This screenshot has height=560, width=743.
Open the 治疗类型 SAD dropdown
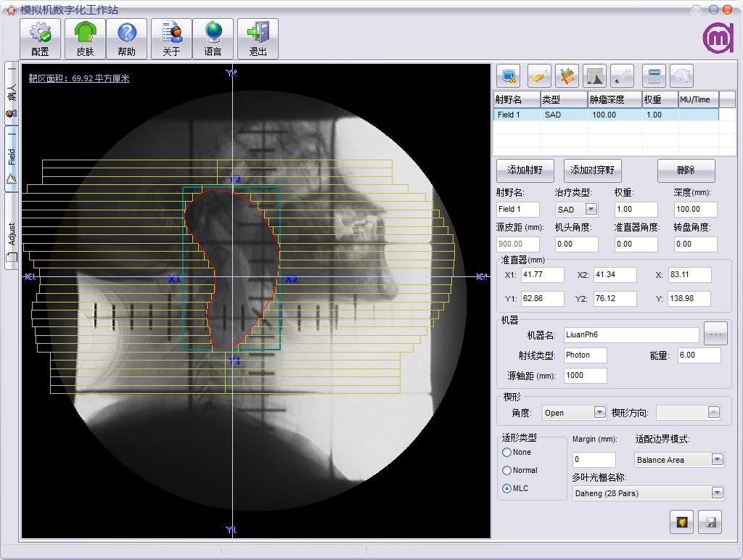(x=591, y=209)
